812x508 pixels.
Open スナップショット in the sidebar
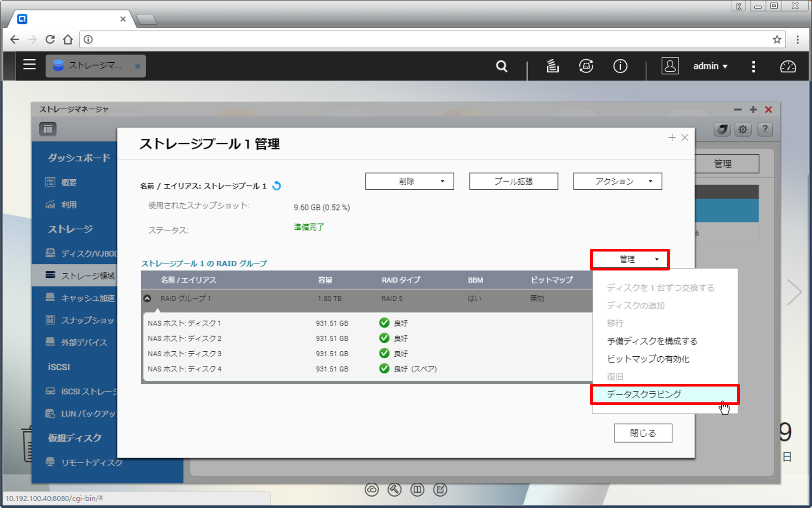[88, 320]
